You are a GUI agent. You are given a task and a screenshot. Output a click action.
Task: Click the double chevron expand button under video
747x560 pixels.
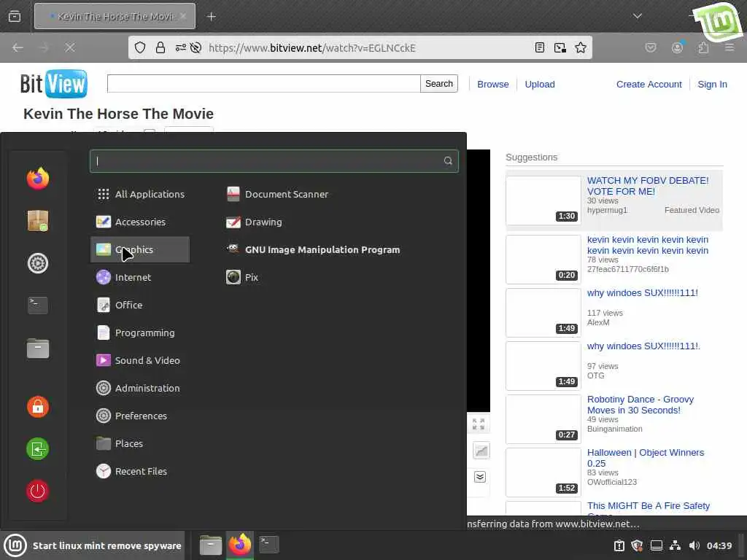tap(480, 477)
